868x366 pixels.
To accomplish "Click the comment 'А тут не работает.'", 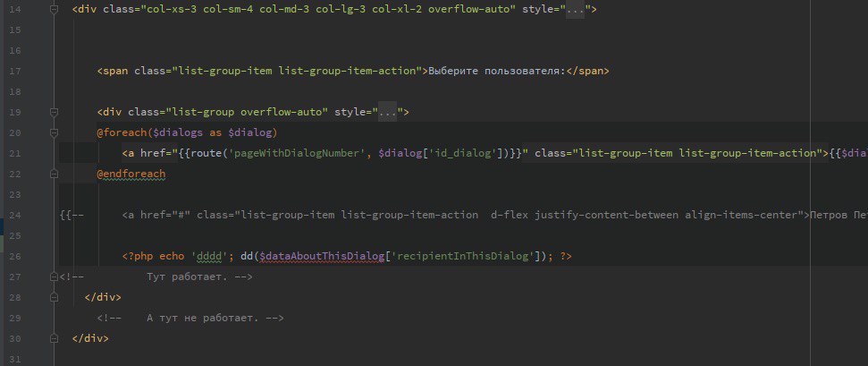I will coord(203,318).
